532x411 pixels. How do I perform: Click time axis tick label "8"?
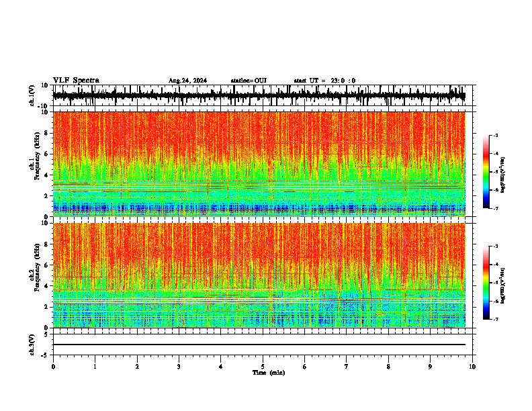pyautogui.click(x=388, y=367)
